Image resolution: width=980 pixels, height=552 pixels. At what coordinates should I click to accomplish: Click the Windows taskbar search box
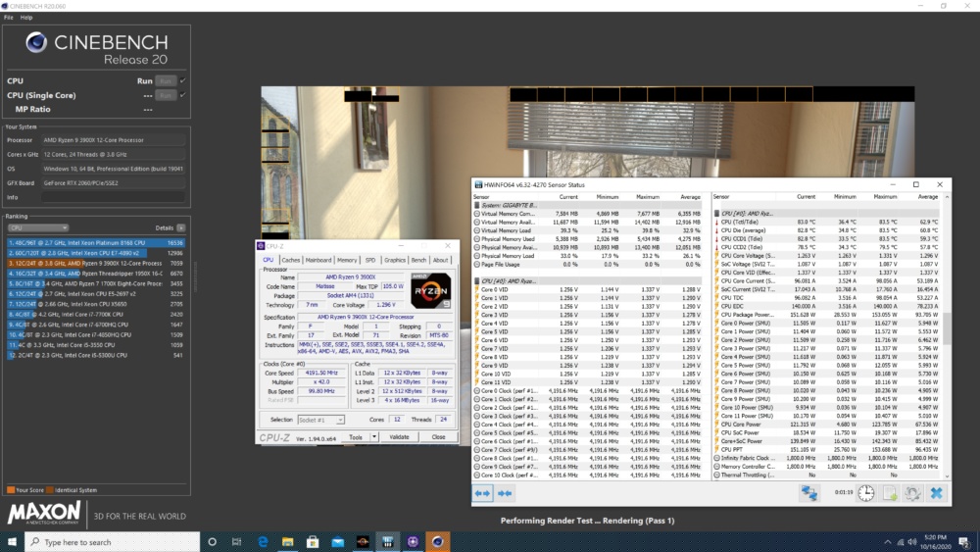(113, 542)
